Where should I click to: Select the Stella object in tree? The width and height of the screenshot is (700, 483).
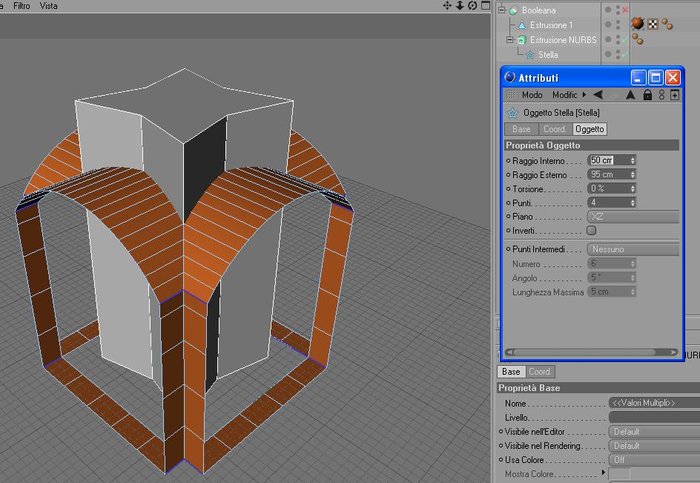548,54
